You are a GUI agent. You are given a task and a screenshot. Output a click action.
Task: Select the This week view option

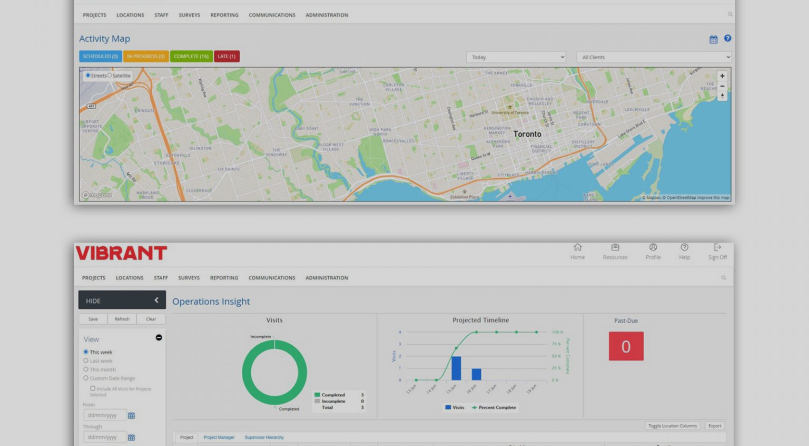(x=86, y=352)
